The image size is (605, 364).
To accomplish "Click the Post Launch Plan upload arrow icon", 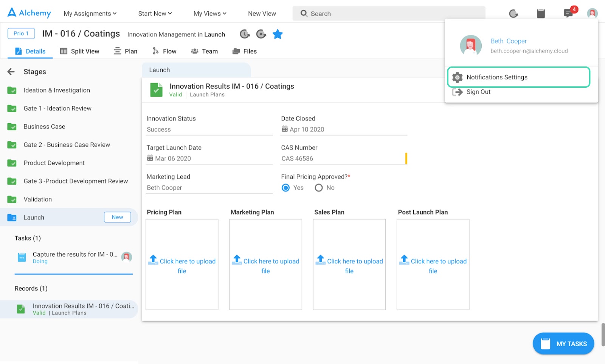I will [404, 260].
